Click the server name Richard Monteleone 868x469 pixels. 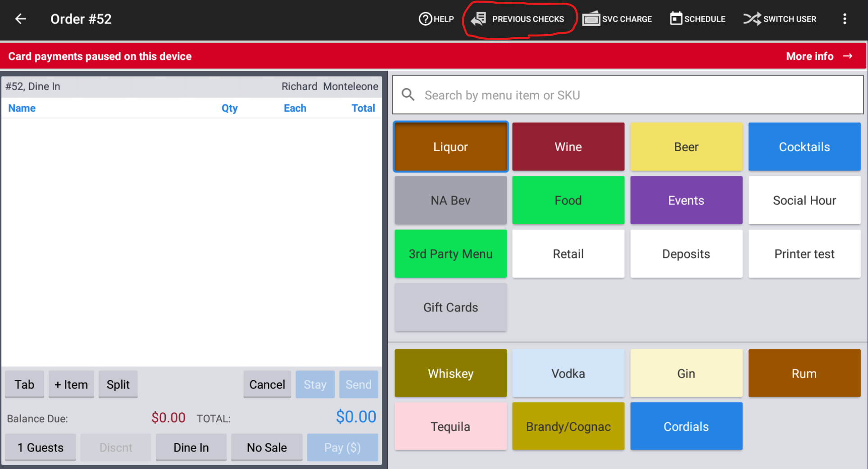point(330,86)
